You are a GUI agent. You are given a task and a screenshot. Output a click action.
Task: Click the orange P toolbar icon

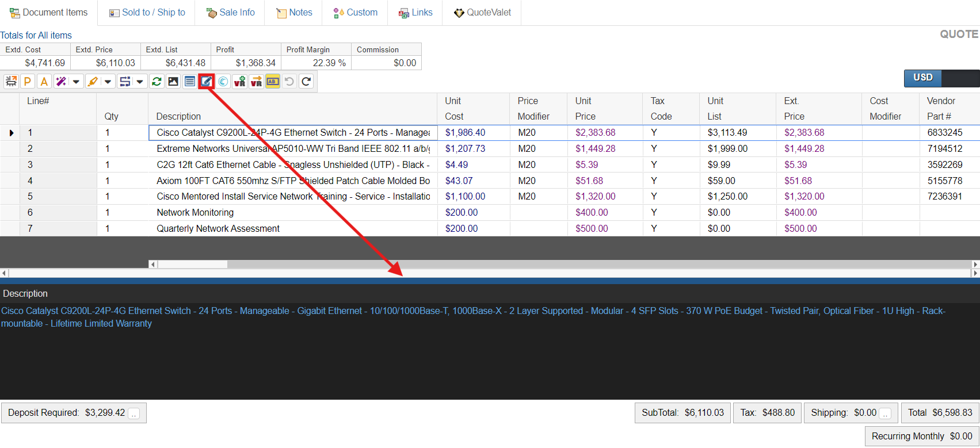(x=27, y=82)
